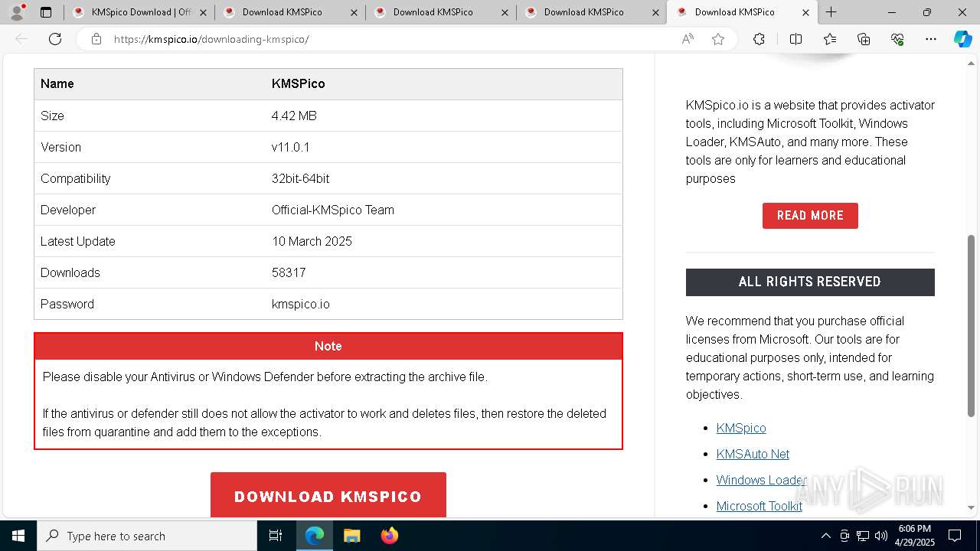Image resolution: width=980 pixels, height=551 pixels.
Task: Open notification center icon
Action: point(955,536)
